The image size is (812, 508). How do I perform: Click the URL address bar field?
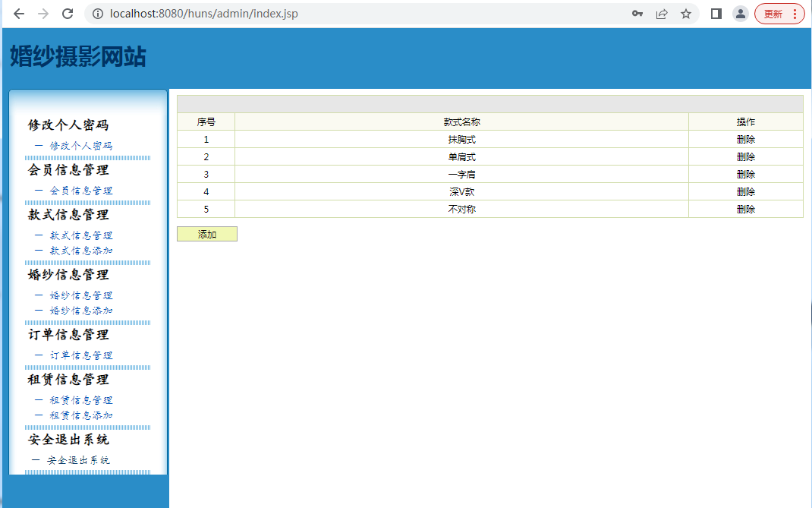point(341,14)
